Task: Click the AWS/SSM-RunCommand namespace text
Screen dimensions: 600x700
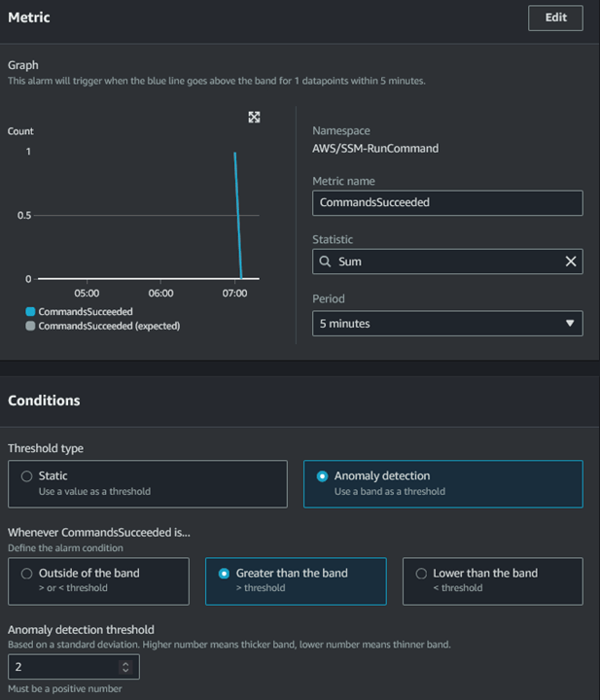Action: [x=375, y=149]
